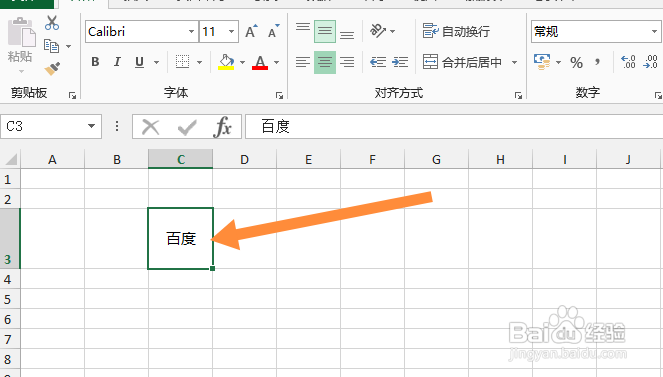Apply accounting number format icon

click(x=542, y=62)
